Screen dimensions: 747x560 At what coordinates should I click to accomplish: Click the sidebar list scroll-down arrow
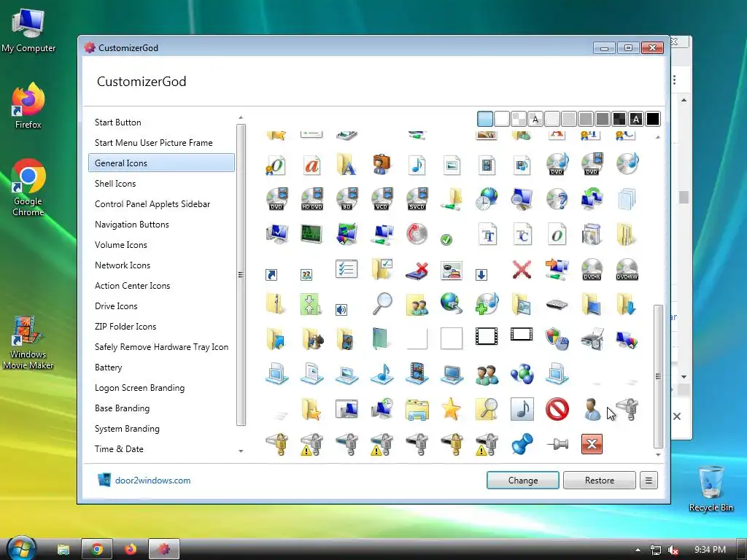(241, 451)
